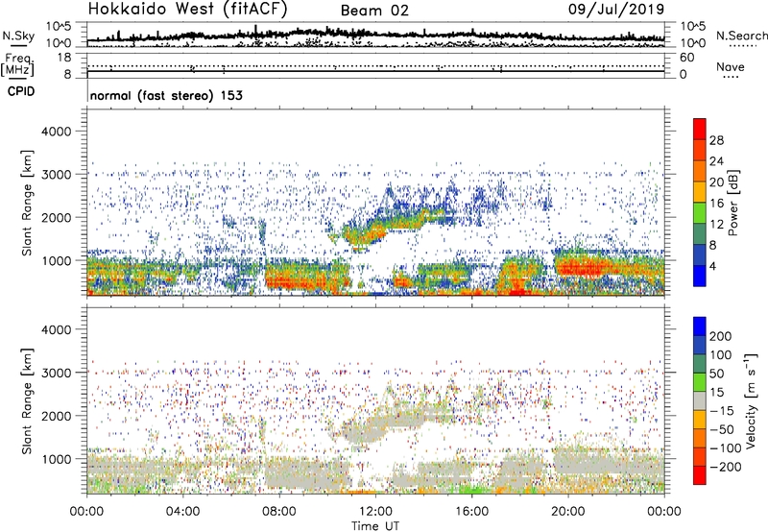Select the 'N.Sky' legend label
768x532 pixels.
(18, 36)
